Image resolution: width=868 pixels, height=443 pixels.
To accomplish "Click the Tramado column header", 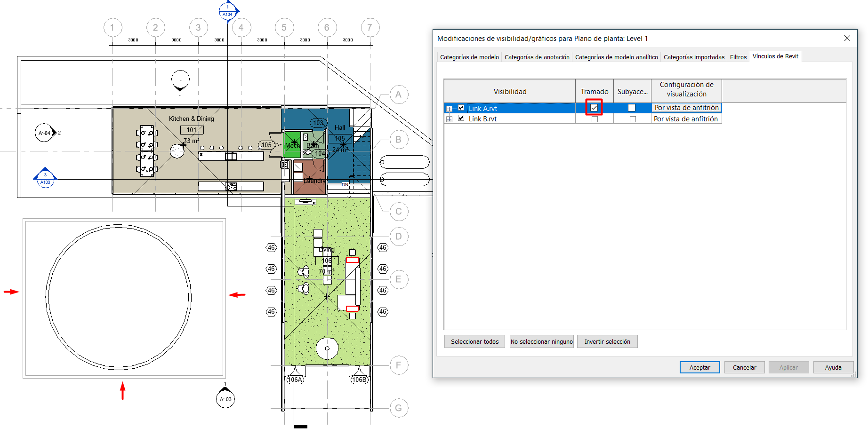I will click(x=595, y=91).
